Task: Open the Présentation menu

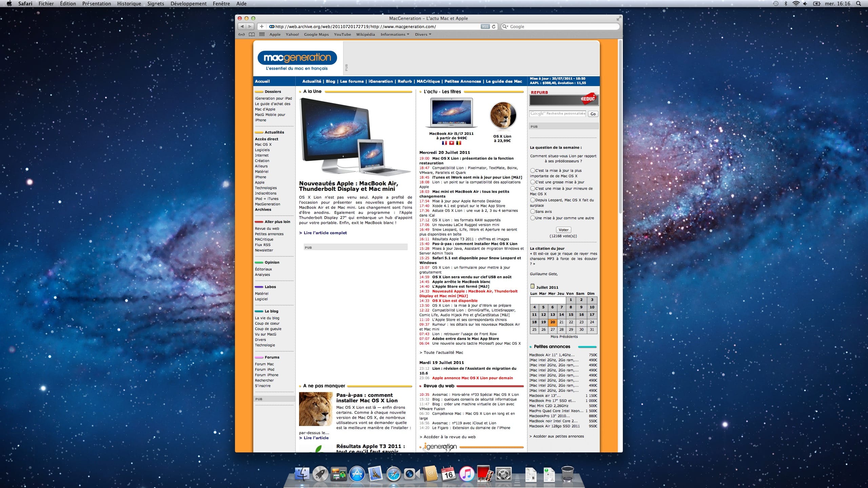Action: click(x=97, y=4)
